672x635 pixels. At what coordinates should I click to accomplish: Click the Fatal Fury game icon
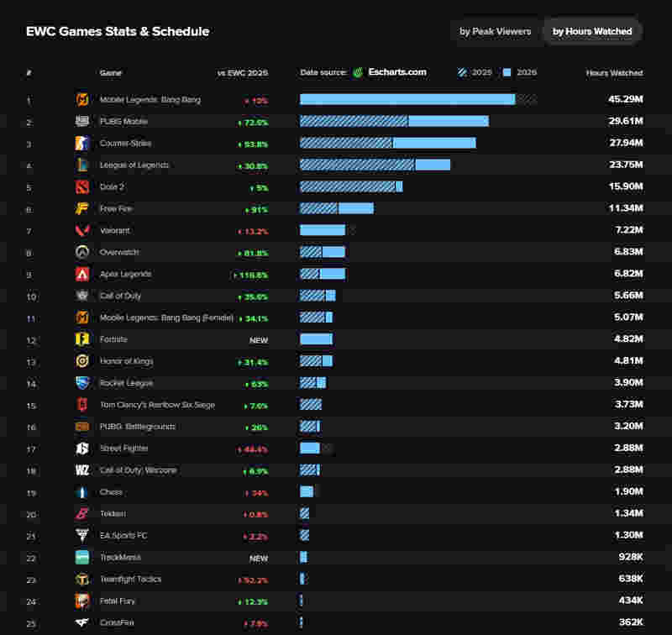tap(82, 601)
